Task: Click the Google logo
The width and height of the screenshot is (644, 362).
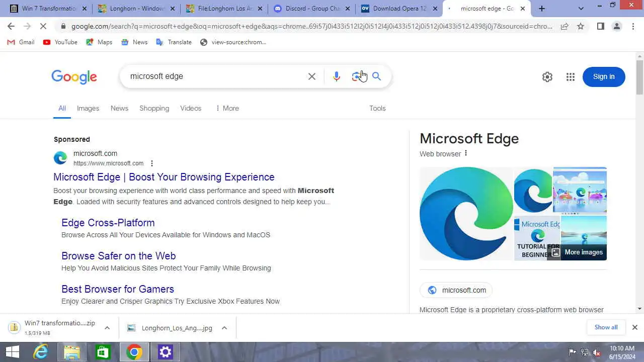Action: click(x=74, y=77)
